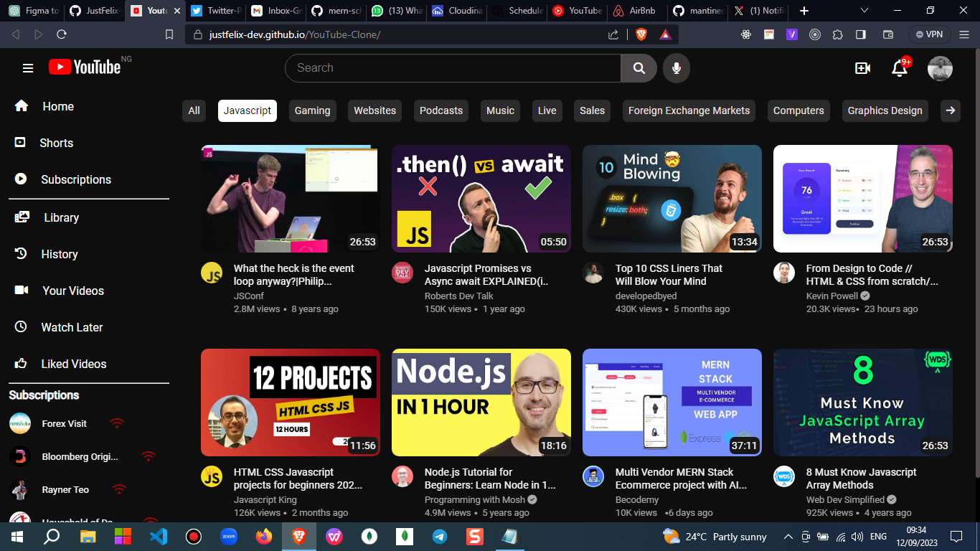Switch to the Gaming category chip
980x551 pixels.
click(x=312, y=110)
